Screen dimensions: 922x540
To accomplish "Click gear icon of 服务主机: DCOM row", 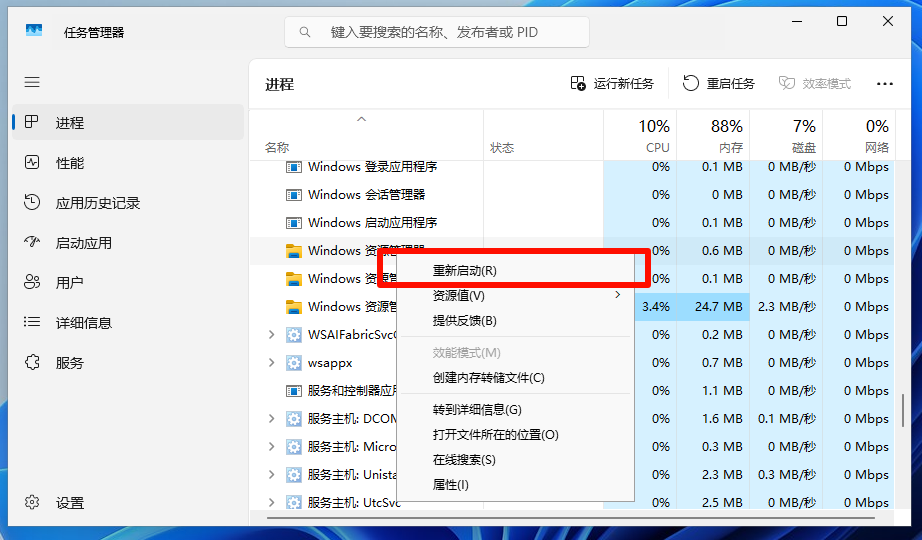I will click(293, 419).
